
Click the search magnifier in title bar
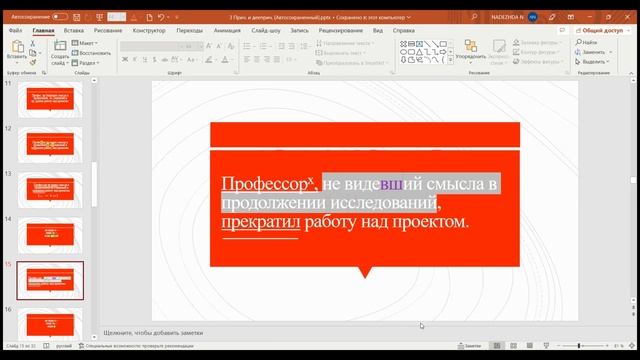(474, 17)
